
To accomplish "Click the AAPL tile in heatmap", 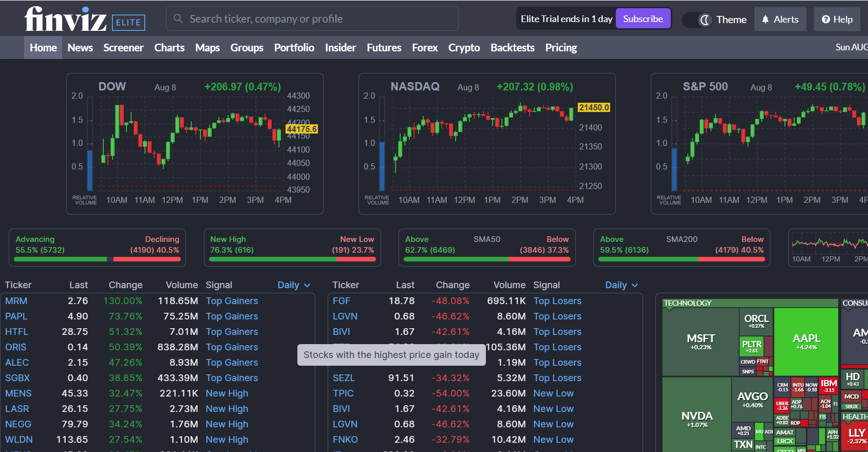I will click(x=806, y=342).
